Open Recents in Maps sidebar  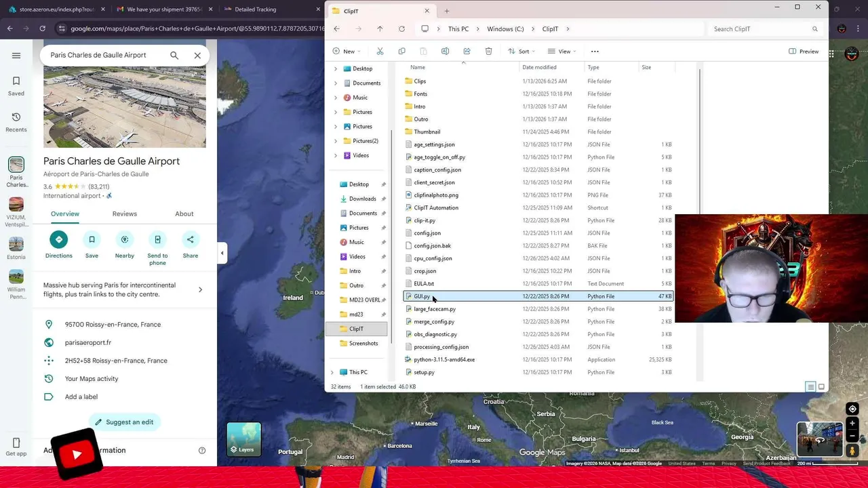(16, 122)
